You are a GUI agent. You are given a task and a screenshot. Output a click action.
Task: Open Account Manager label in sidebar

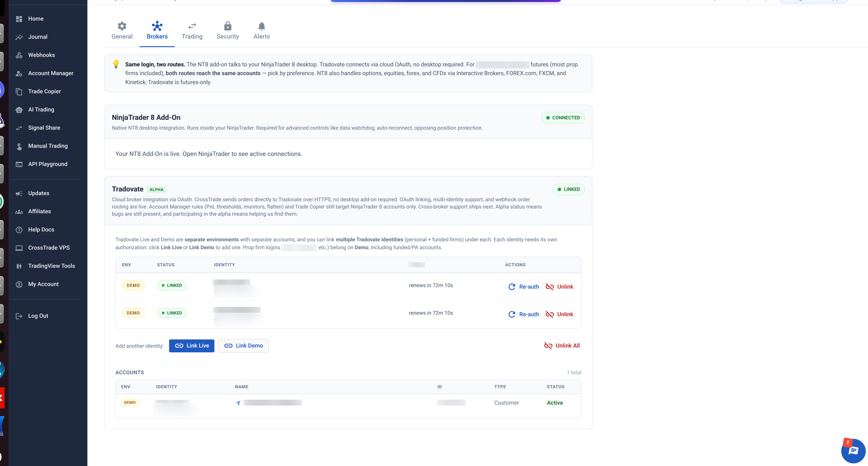[x=51, y=73]
